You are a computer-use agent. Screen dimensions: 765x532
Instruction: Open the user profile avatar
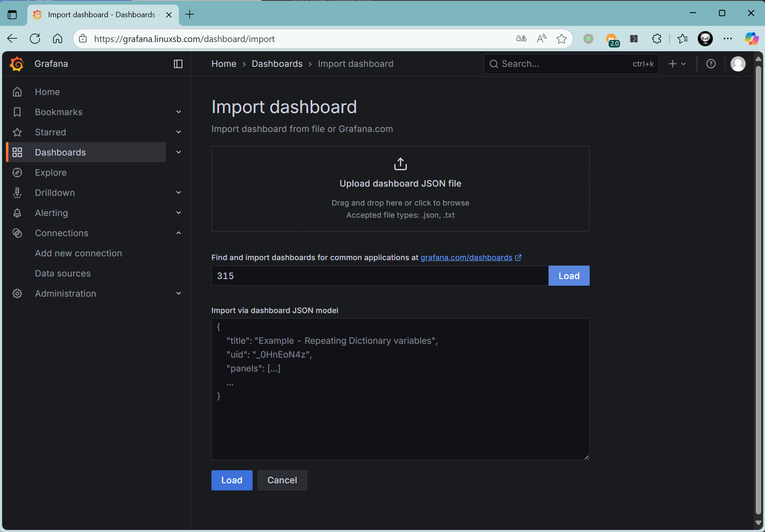click(738, 64)
